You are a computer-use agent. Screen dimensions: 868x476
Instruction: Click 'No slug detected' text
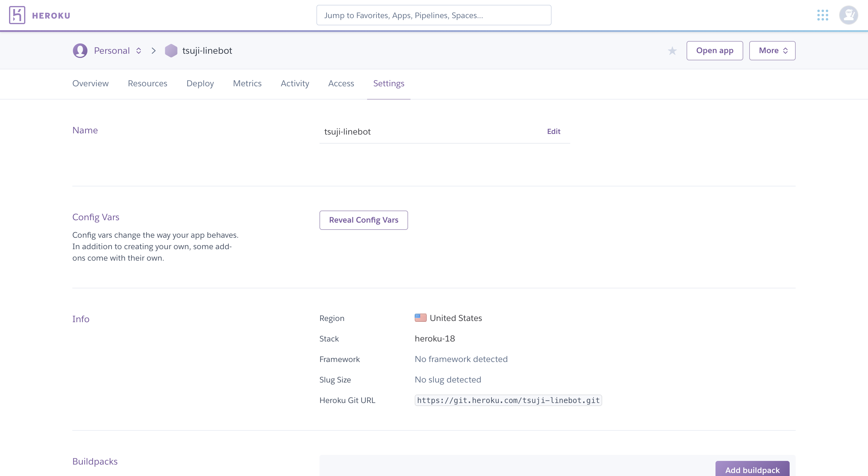click(x=448, y=379)
